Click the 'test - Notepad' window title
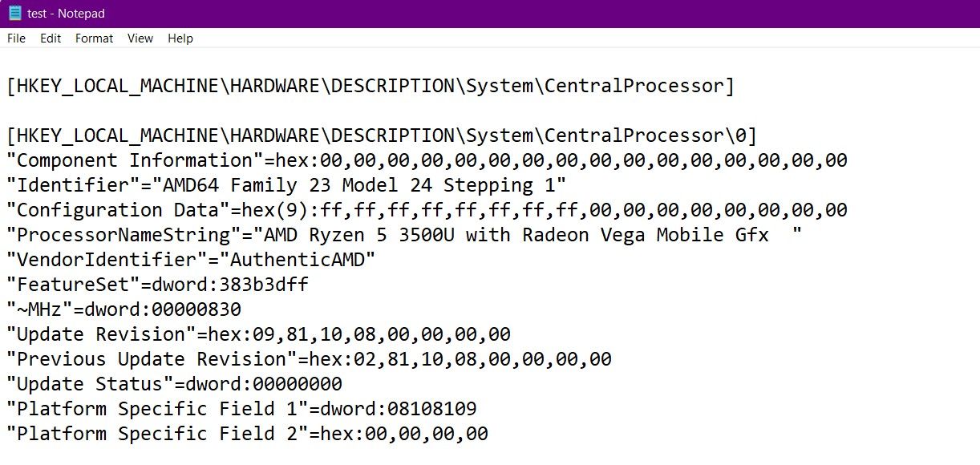Viewport: 980px width, 465px height. 66,14
